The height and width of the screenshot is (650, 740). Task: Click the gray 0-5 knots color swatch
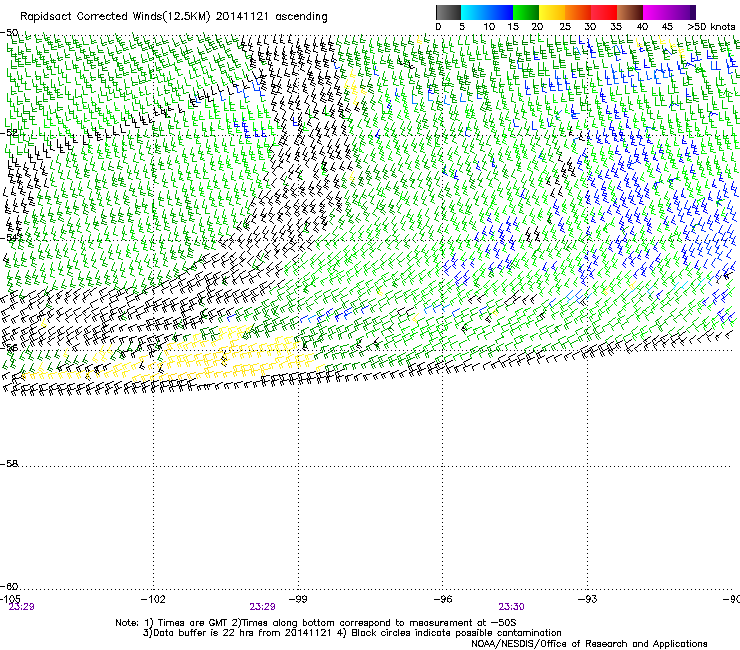click(448, 12)
